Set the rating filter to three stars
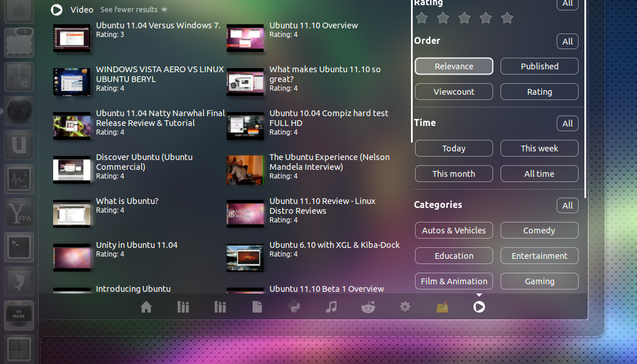 click(464, 18)
